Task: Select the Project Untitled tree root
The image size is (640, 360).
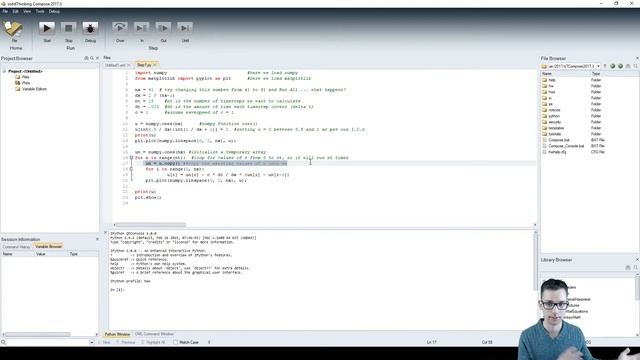Action: [x=25, y=71]
